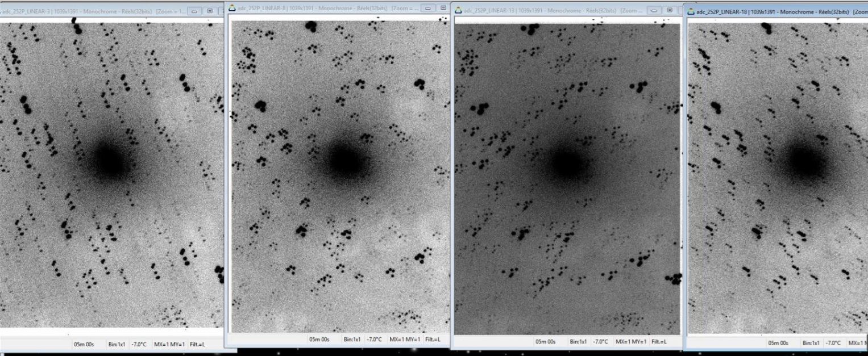
Task: Minimize the adc_252P_LINEAR-8 image window
Action: (x=427, y=8)
